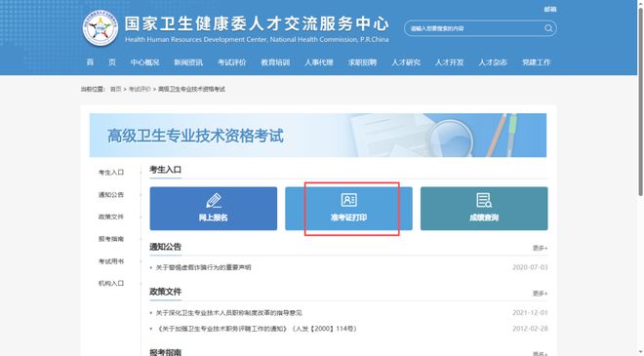Select 通知公告 in the left sidebar

[x=111, y=195]
